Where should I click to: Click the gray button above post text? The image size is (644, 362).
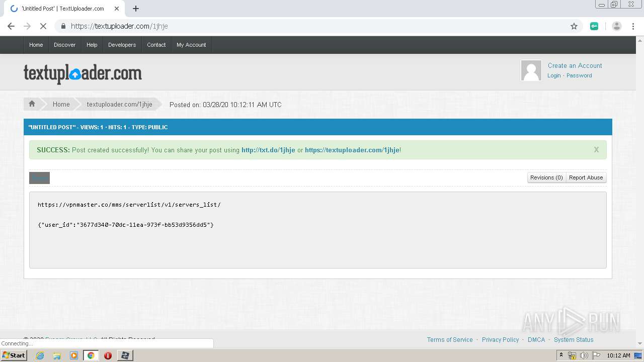click(x=39, y=177)
